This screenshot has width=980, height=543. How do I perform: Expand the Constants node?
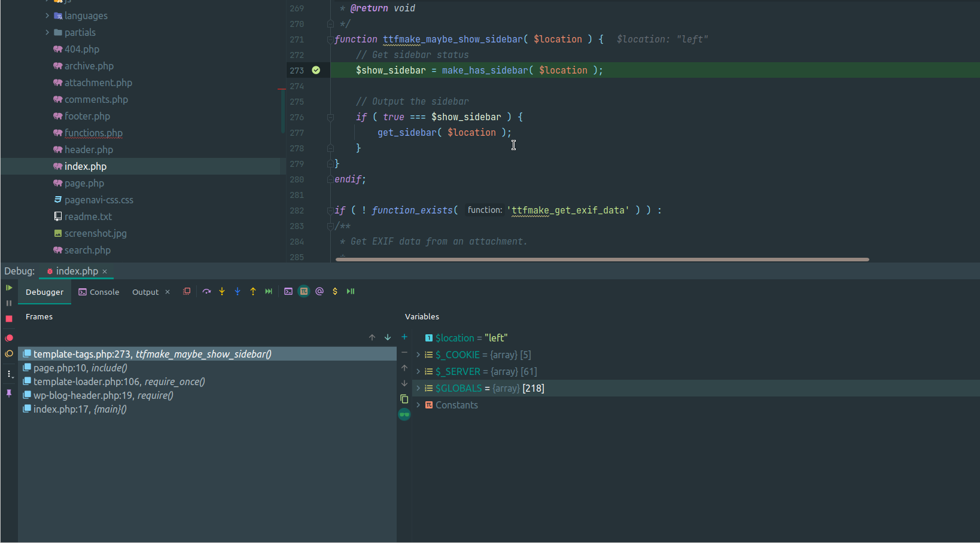[x=418, y=405]
